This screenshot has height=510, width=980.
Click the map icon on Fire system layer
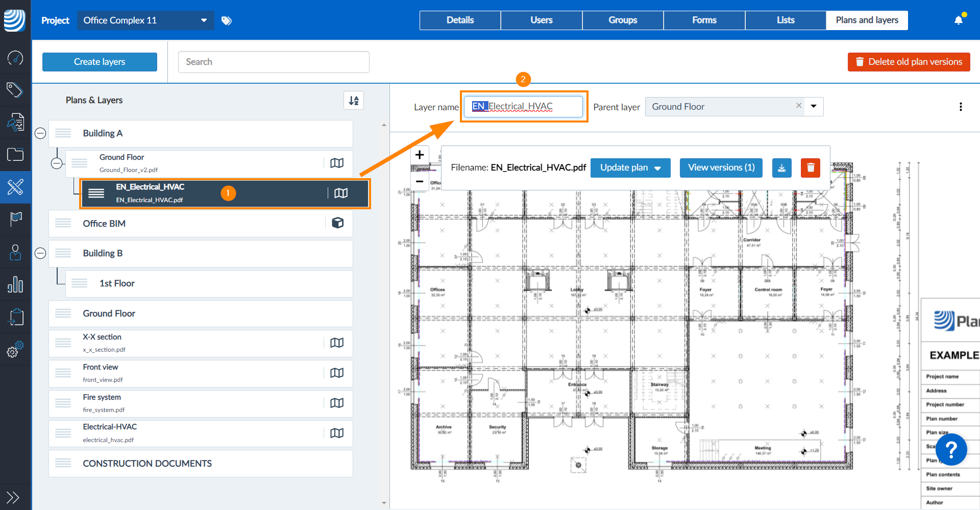(x=337, y=403)
